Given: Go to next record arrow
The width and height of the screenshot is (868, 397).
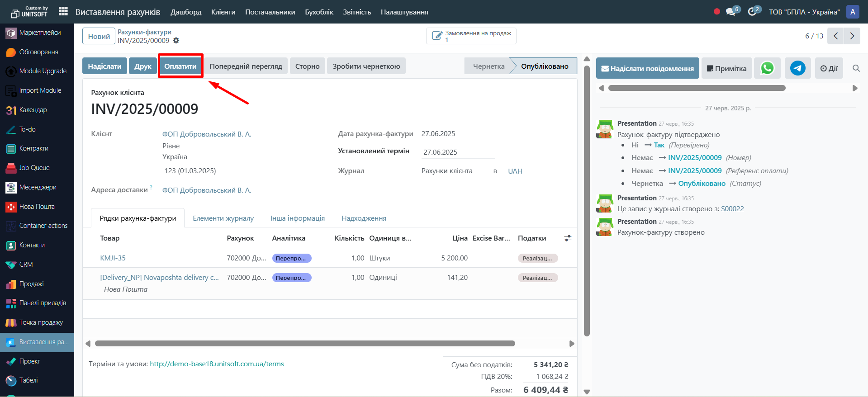Looking at the screenshot, I should (852, 36).
